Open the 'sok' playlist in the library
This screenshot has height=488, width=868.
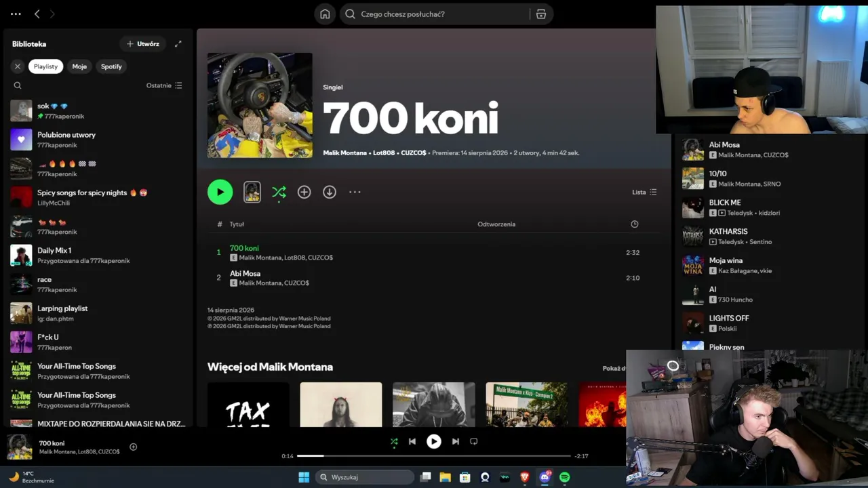(x=98, y=110)
